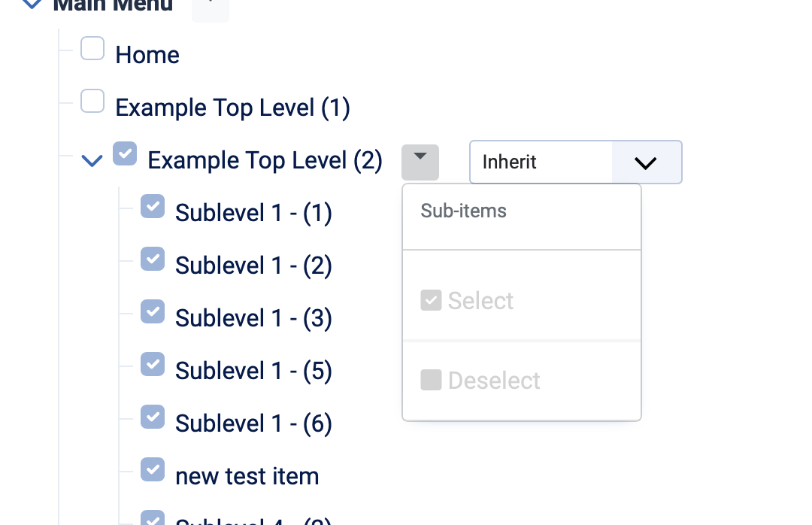Click the Home tree item label
The height and width of the screenshot is (525, 812).
click(x=147, y=55)
